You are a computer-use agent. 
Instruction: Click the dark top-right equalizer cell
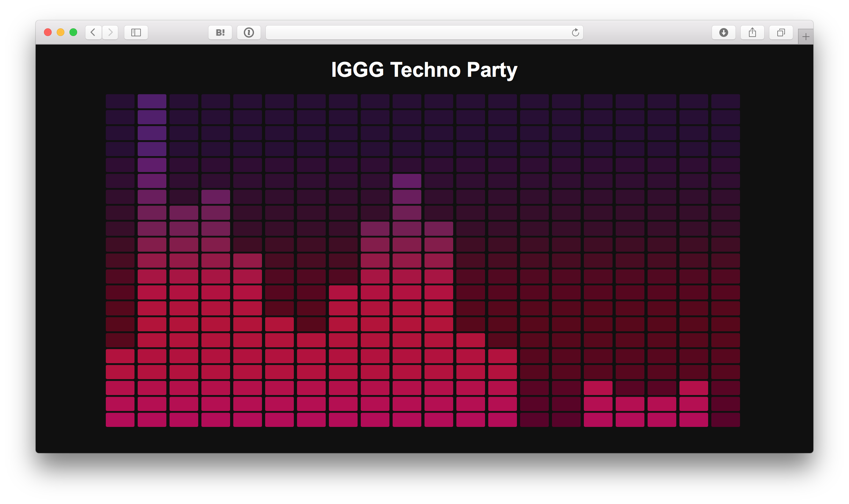(725, 101)
